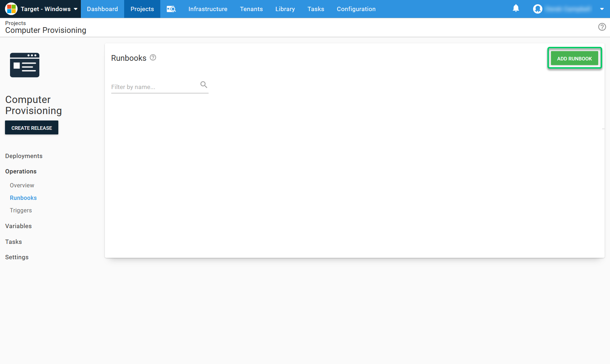This screenshot has height=364, width=610.
Task: Switch to the Dashboard tab
Action: pyautogui.click(x=102, y=9)
